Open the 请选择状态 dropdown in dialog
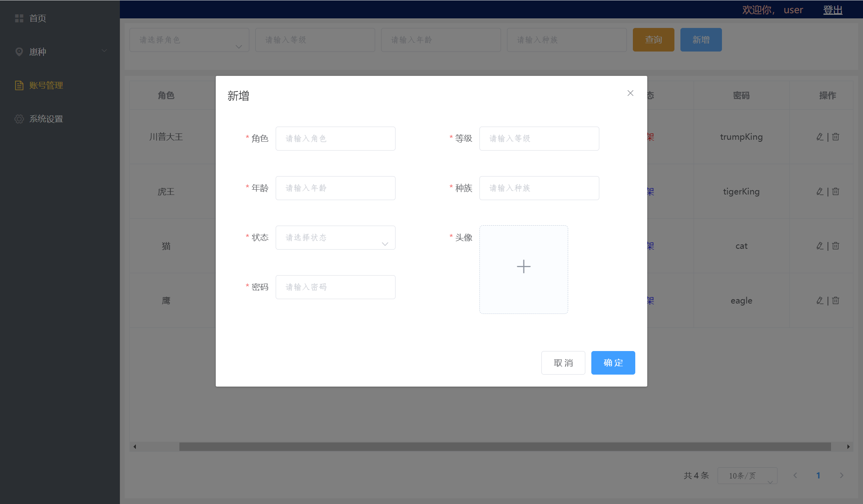Viewport: 863px width, 504px height. (336, 238)
